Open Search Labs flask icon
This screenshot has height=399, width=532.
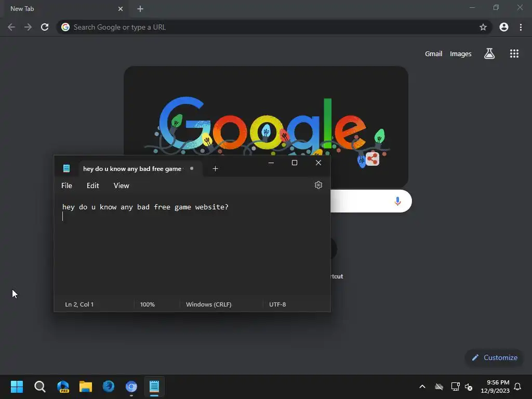tap(489, 54)
